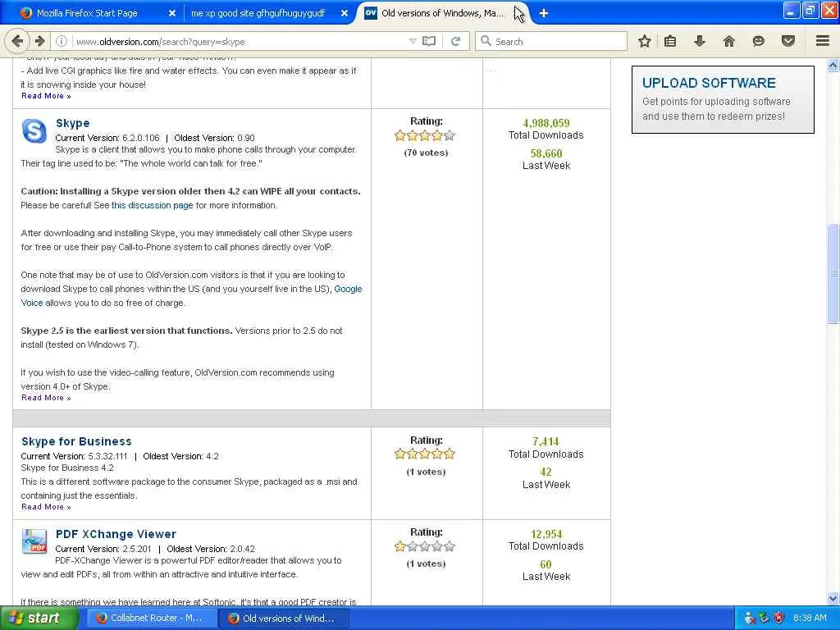Screen dimensions: 840x630
Task: Open the Skype for Business link
Action: (76, 441)
